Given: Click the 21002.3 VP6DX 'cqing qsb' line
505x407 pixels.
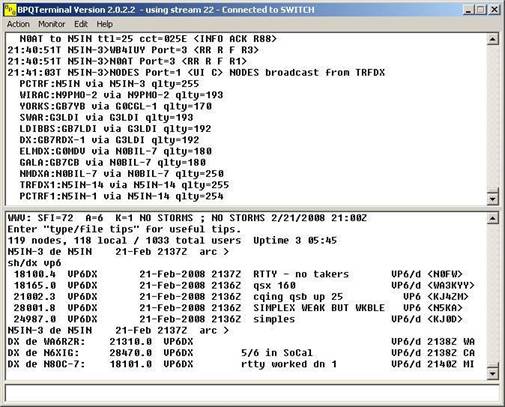Looking at the screenshot, I should [x=241, y=297].
